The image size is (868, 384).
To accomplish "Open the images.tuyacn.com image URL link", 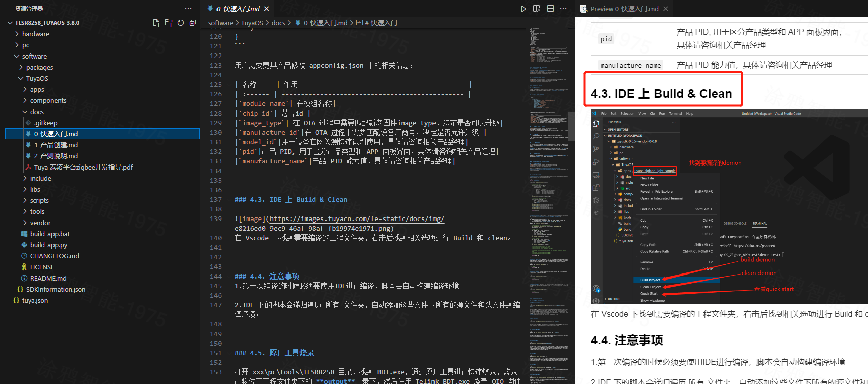I will [339, 224].
